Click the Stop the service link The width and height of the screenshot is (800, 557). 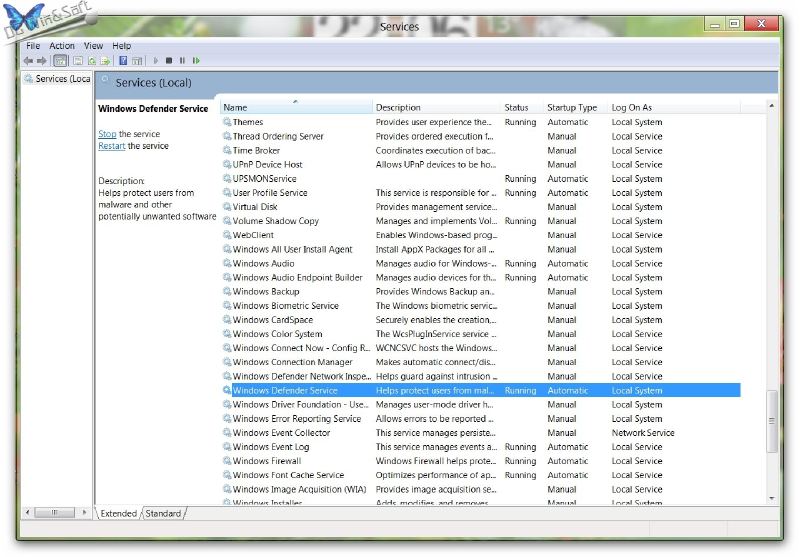(x=107, y=134)
